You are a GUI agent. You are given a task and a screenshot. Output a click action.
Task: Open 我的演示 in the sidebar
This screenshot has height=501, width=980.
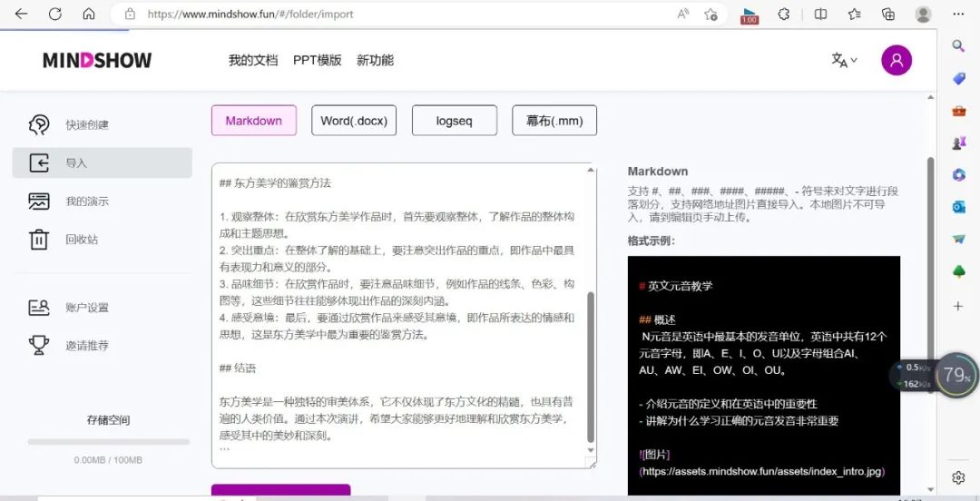click(x=102, y=201)
